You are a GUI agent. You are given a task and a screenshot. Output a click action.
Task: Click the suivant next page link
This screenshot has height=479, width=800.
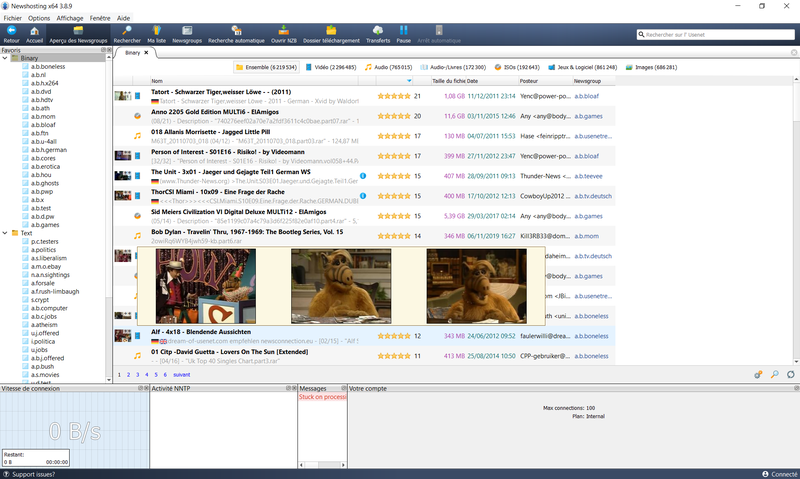182,374
